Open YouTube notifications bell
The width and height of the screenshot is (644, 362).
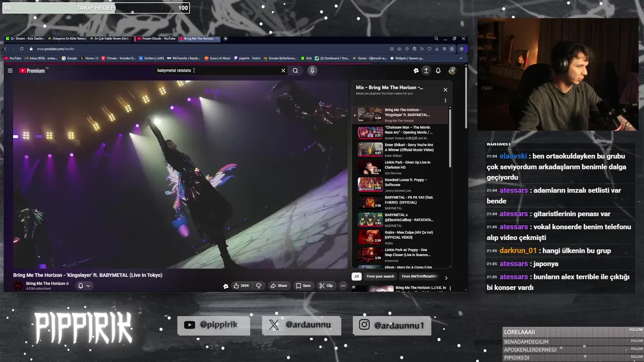pos(438,71)
